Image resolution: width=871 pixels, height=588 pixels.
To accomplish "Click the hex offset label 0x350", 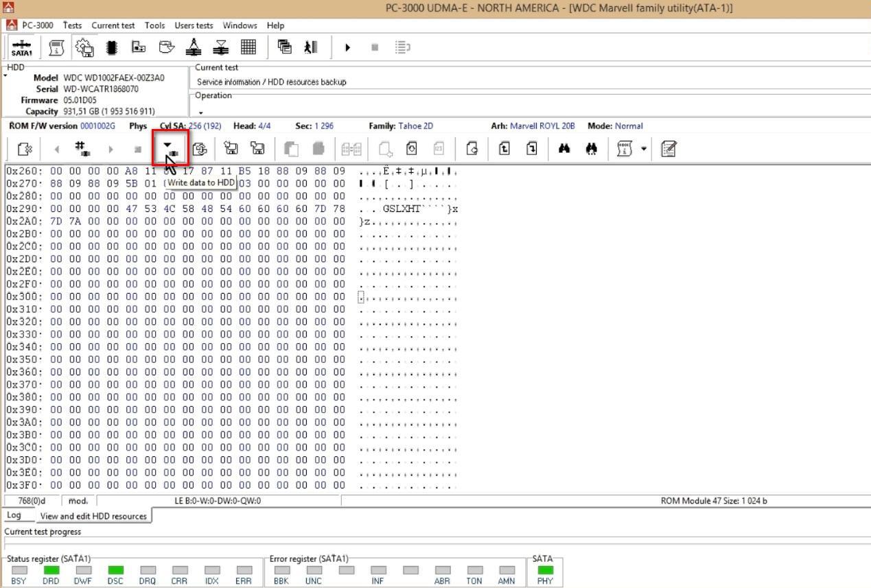I will (24, 360).
